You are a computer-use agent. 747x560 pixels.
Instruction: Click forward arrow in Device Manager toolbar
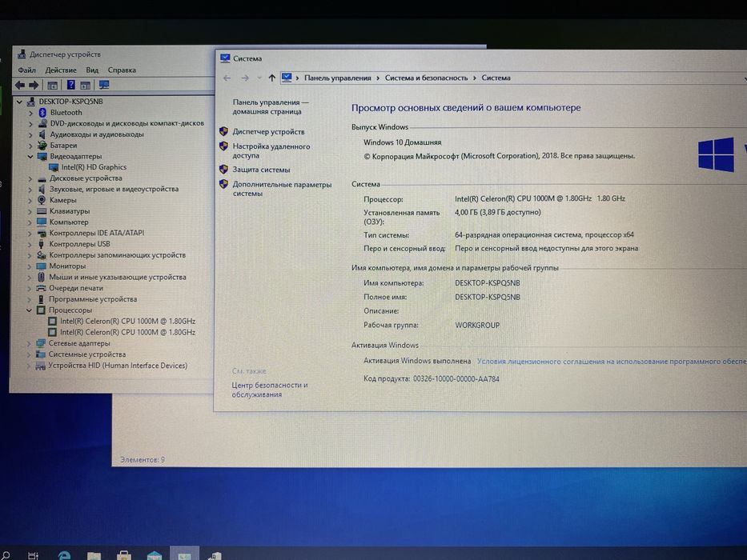(x=34, y=86)
